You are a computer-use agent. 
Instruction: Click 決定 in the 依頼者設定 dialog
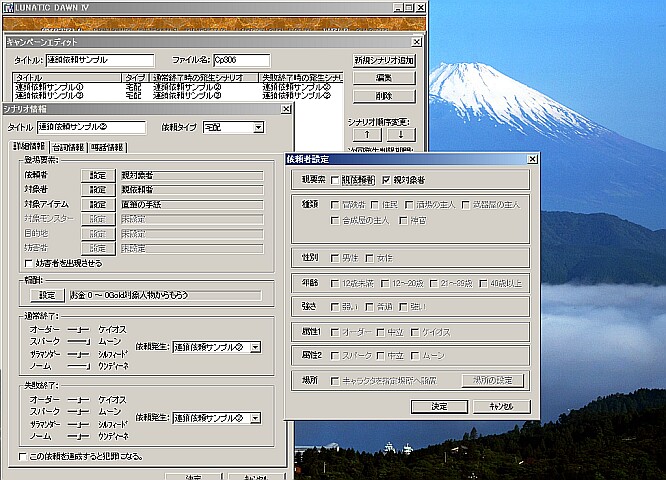[x=439, y=407]
